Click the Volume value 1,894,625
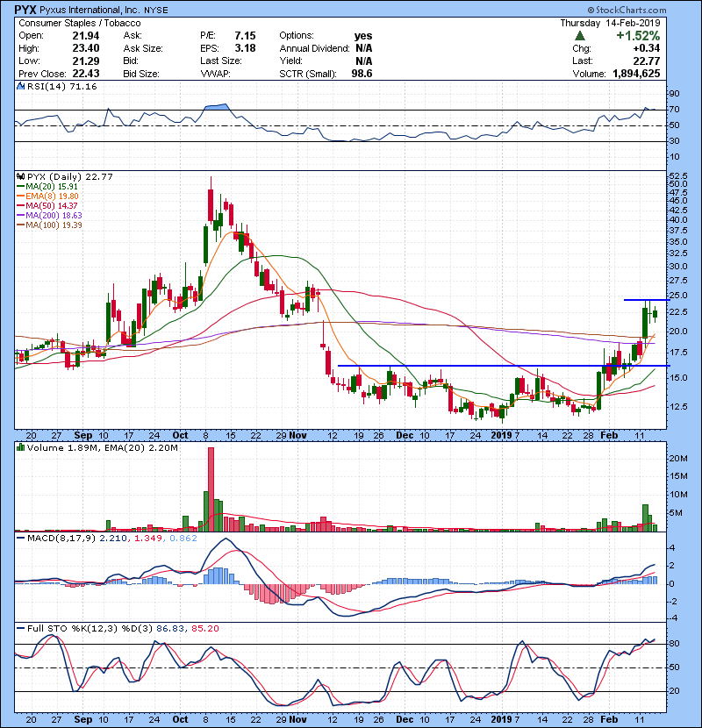 point(636,74)
